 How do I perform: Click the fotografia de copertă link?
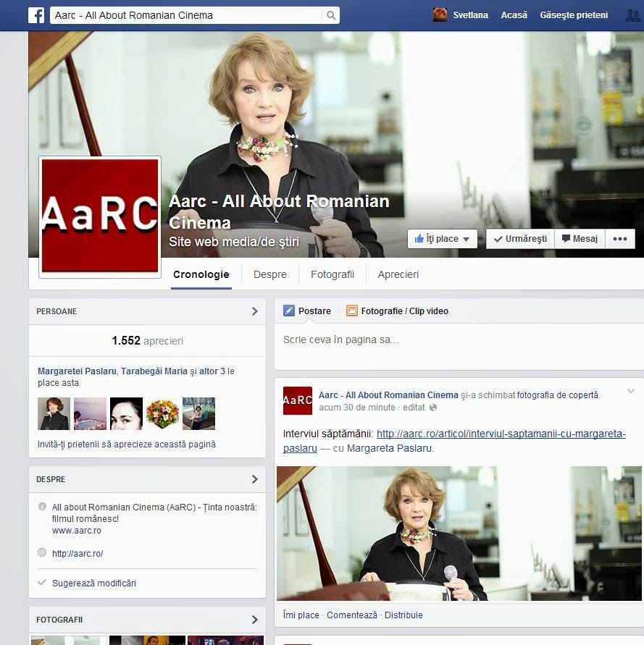(x=558, y=395)
